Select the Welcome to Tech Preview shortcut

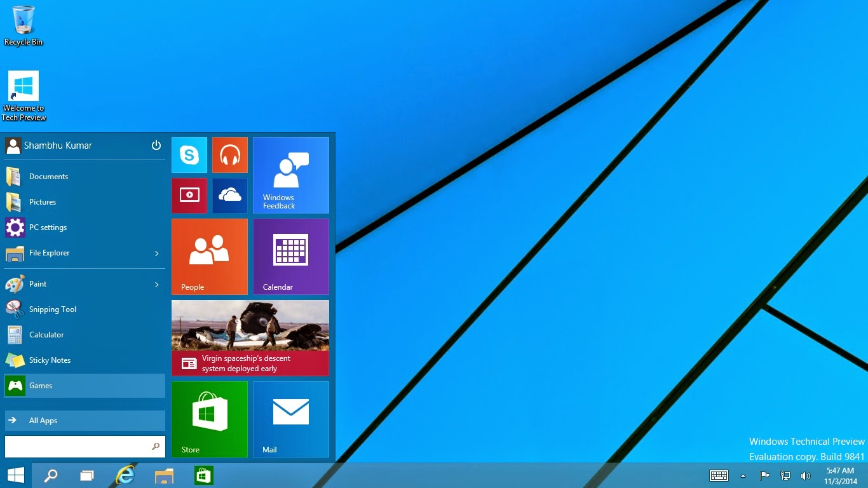pyautogui.click(x=24, y=96)
